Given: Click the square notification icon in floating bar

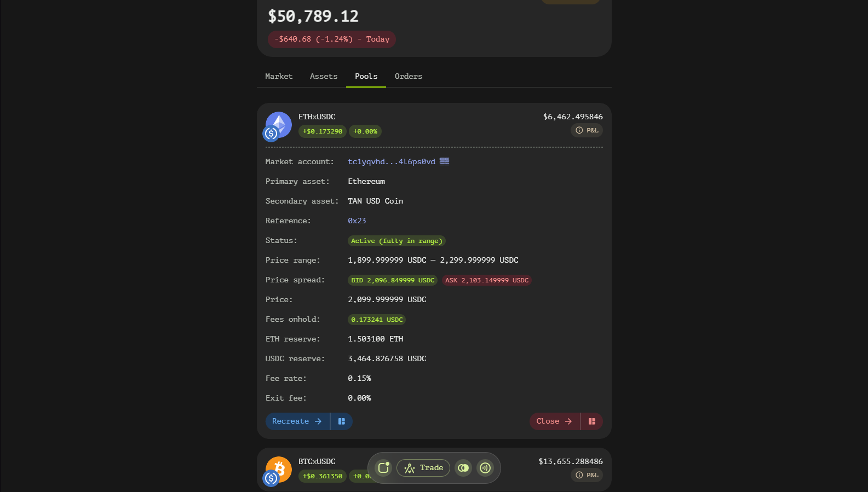Looking at the screenshot, I should click(x=383, y=468).
